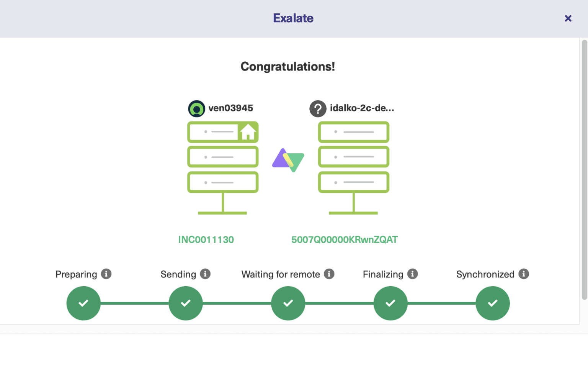
Task: Click the question mark icon beside idalko-2c-de
Action: point(318,109)
